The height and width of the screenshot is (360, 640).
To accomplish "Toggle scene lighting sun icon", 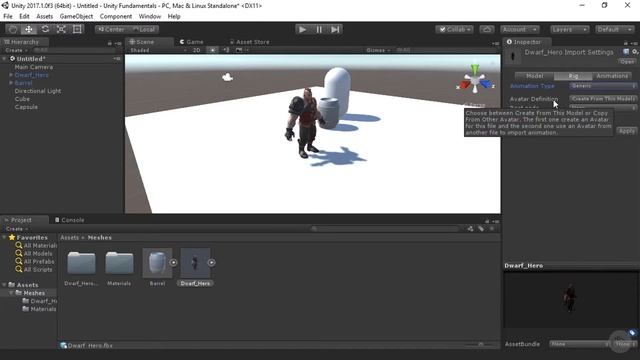I will click(x=213, y=50).
